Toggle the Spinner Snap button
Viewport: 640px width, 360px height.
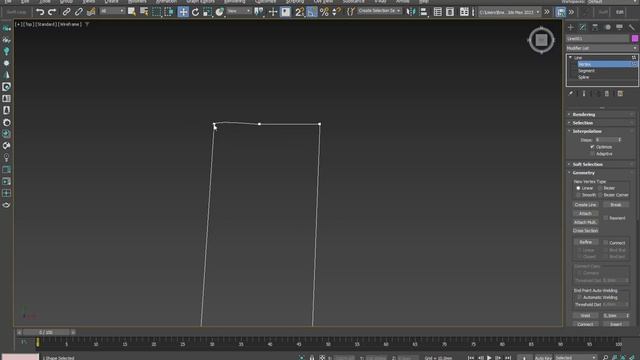point(336,12)
